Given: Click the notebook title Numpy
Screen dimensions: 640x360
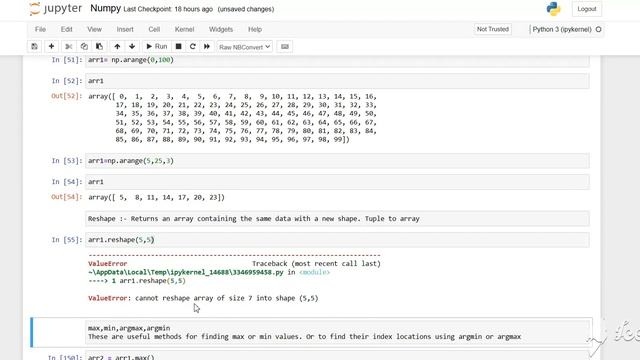Looking at the screenshot, I should point(105,9).
